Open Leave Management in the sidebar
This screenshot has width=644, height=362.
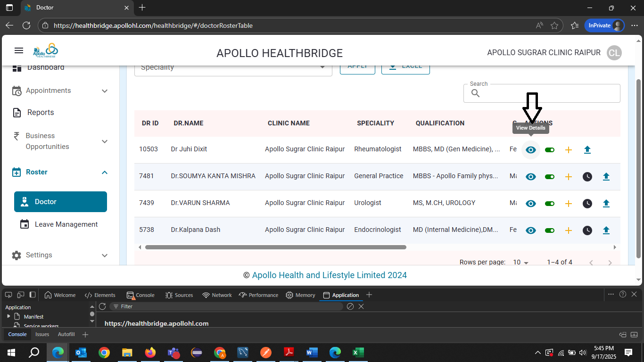[x=66, y=224]
